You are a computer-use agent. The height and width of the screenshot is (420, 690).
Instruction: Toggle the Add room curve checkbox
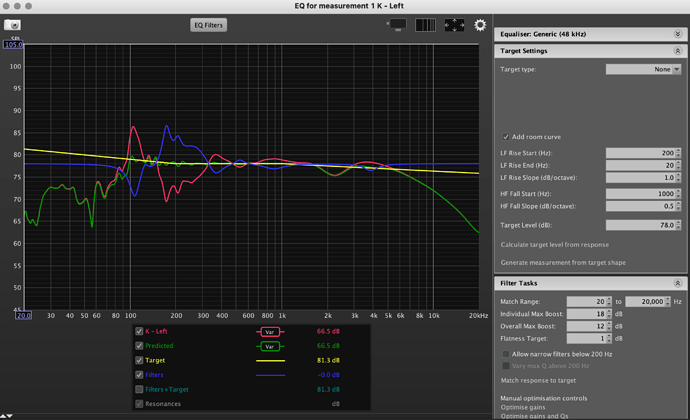506,137
